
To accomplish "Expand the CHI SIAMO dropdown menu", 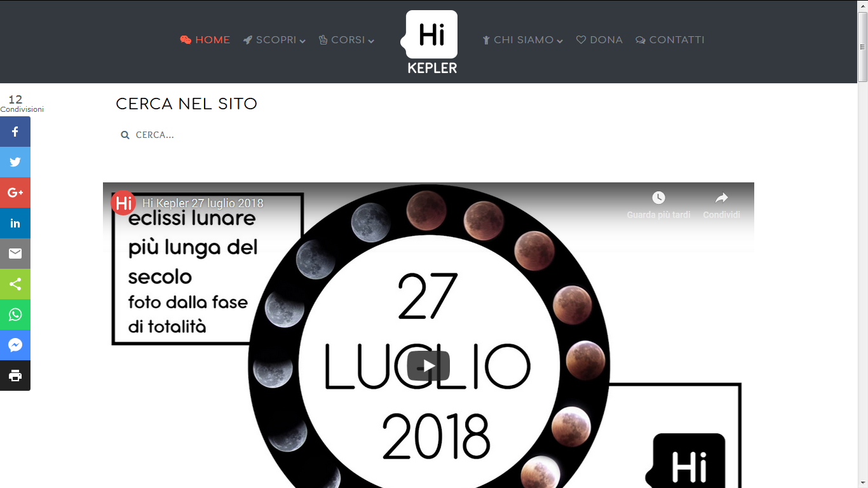I will pos(522,40).
